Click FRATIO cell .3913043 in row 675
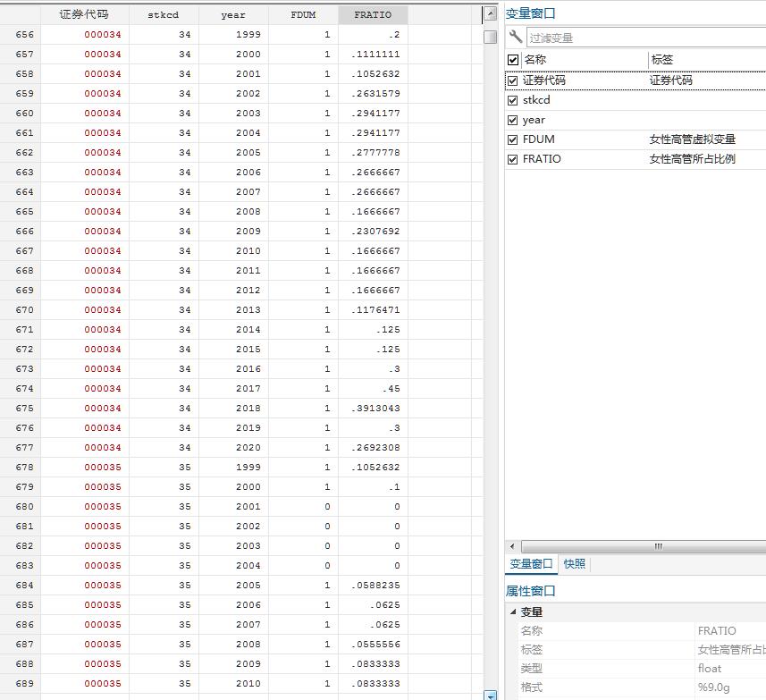Viewport: 766px width, 700px height. (374, 408)
